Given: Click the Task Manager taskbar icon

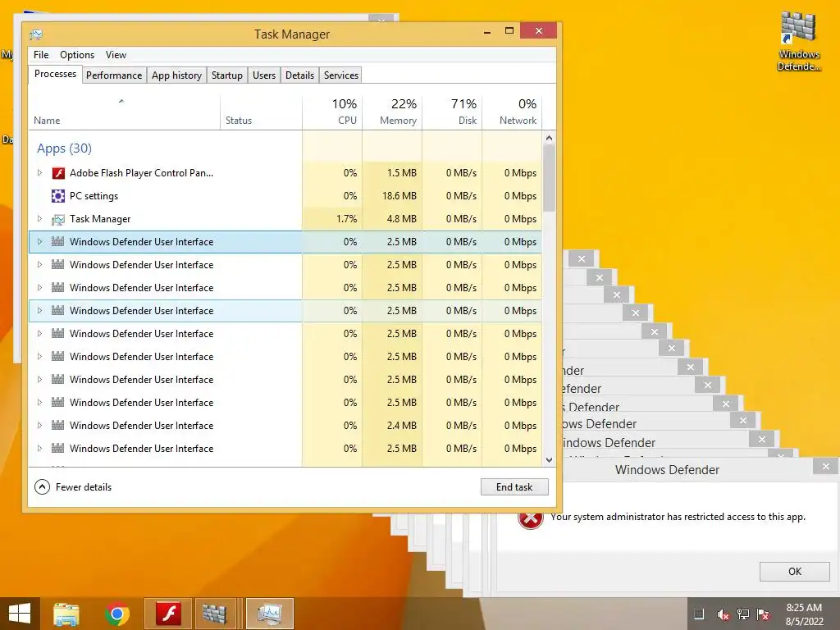Looking at the screenshot, I should [x=270, y=614].
